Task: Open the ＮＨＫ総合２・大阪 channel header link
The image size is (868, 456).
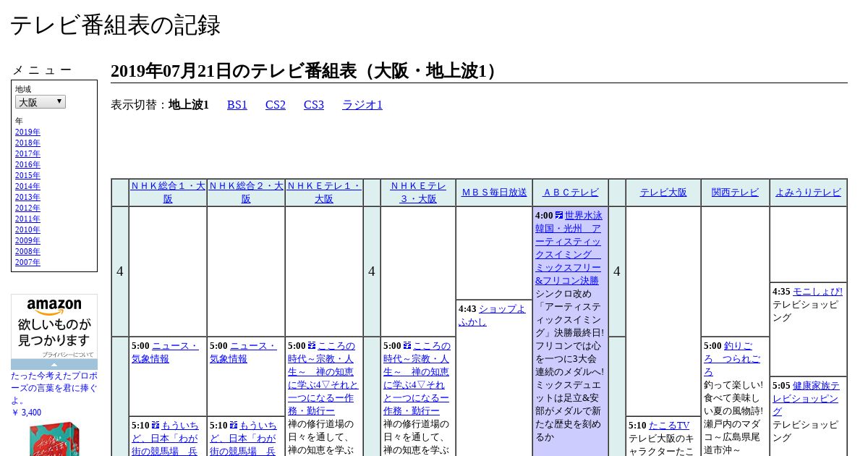Action: (x=246, y=193)
